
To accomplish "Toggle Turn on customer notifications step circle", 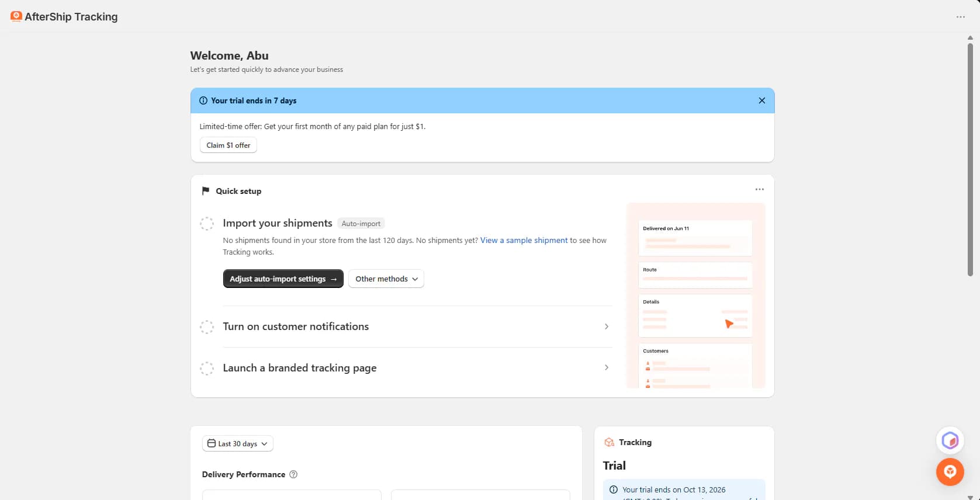I will click(207, 327).
